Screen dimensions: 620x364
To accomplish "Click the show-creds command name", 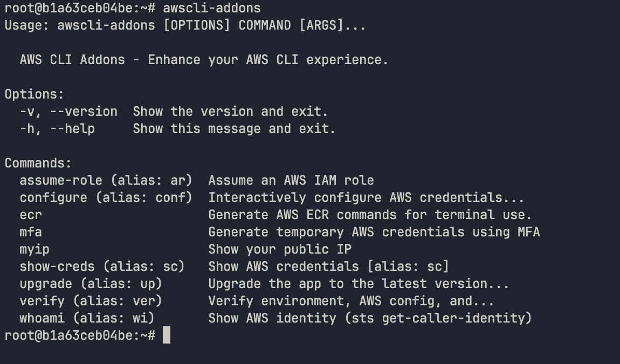I will coord(57,266).
